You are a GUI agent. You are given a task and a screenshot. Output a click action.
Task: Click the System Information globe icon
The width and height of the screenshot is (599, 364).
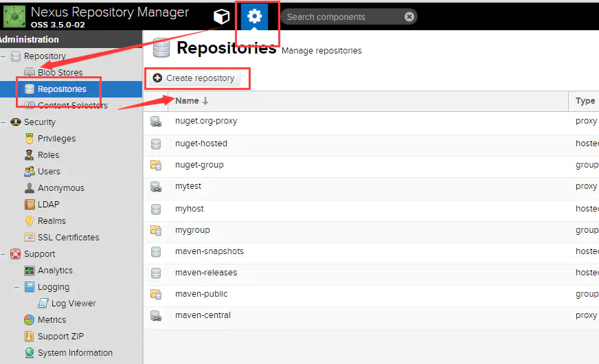tap(29, 352)
